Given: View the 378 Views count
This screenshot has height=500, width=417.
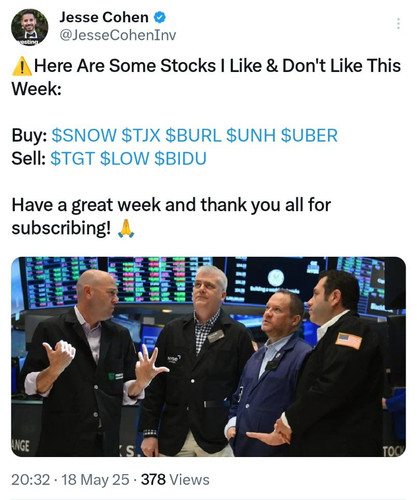Looking at the screenshot, I should coord(175,480).
